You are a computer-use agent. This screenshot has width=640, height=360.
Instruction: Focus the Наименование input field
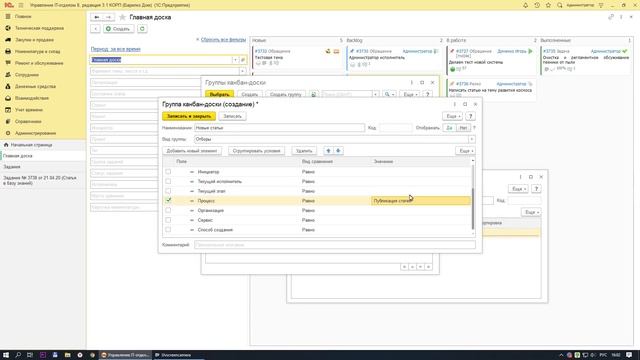[x=279, y=128]
